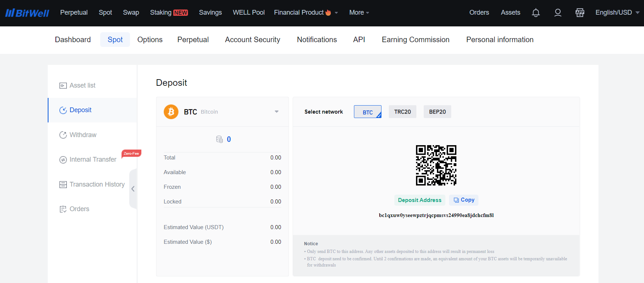Viewport: 644px width, 283px height.
Task: Copy the deposit address
Action: (x=464, y=200)
